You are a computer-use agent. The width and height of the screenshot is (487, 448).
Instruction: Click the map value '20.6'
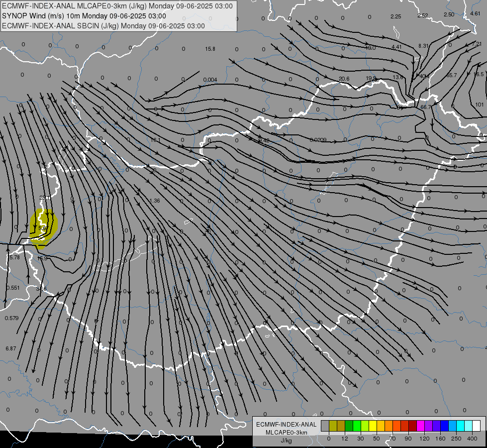344,79
